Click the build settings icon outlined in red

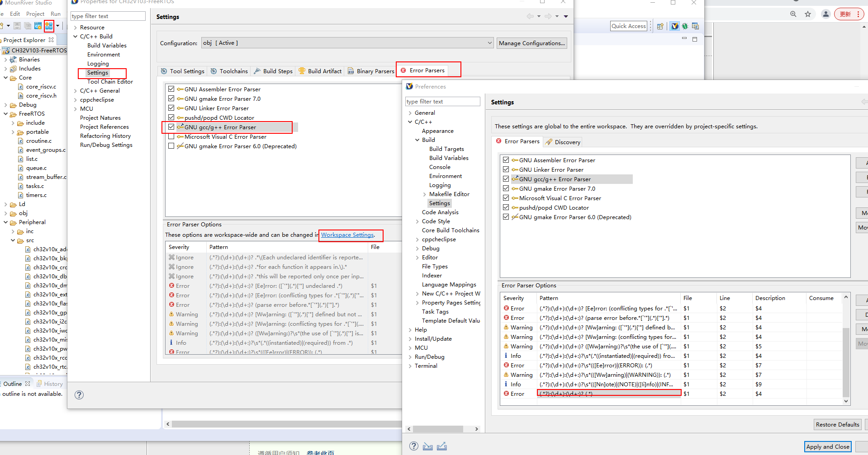[49, 26]
